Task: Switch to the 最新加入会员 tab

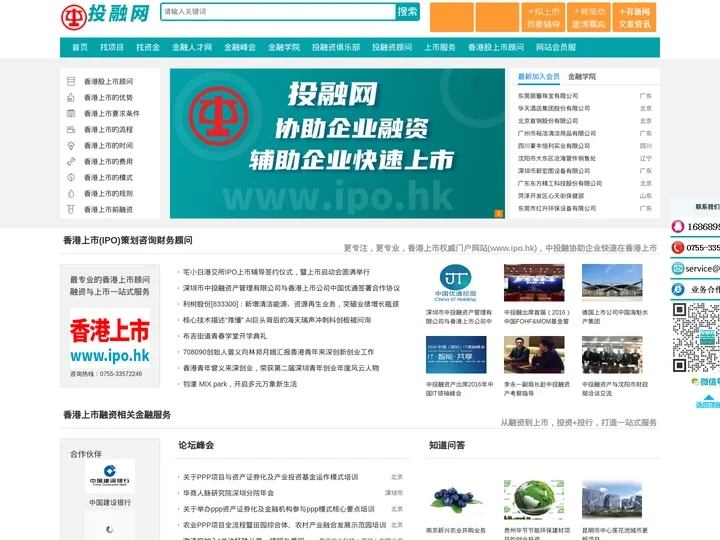Action: click(x=539, y=77)
